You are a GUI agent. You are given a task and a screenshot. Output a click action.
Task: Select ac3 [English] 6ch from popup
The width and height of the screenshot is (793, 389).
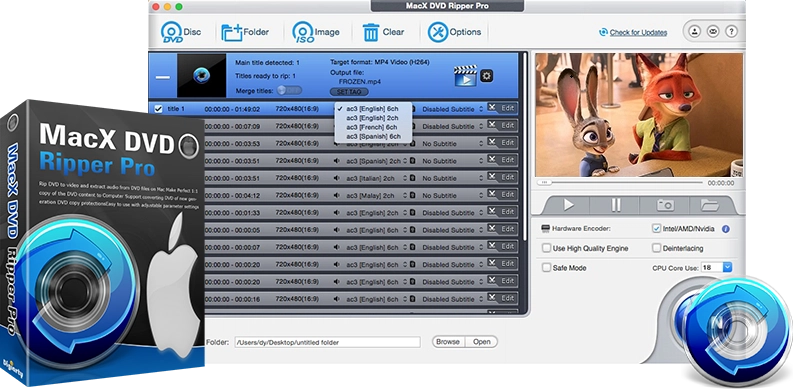tap(373, 109)
